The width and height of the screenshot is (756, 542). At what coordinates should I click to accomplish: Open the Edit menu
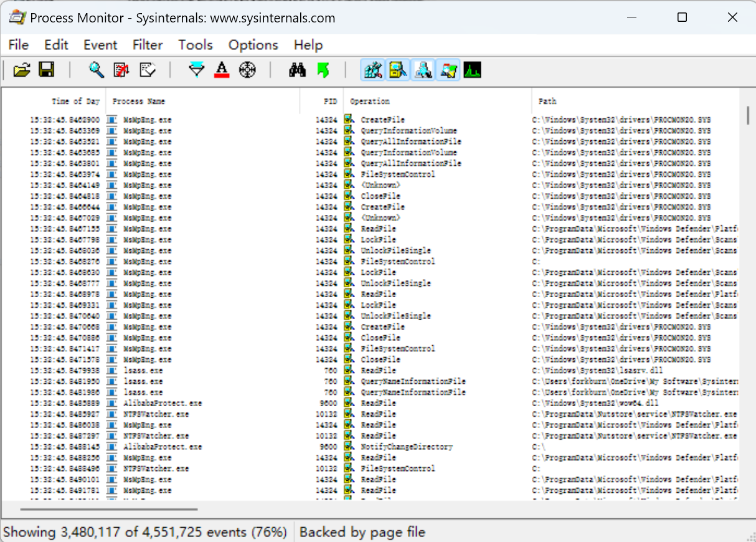[56, 45]
